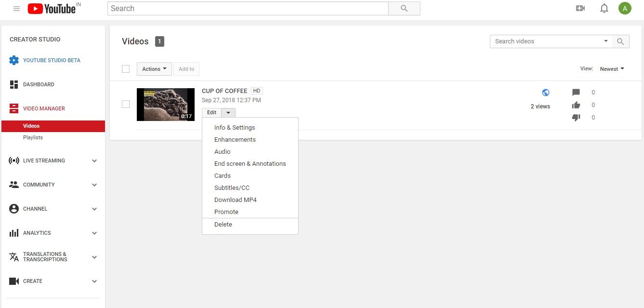Image resolution: width=644 pixels, height=308 pixels.
Task: Click the Creator Studio heading
Action: tap(35, 40)
